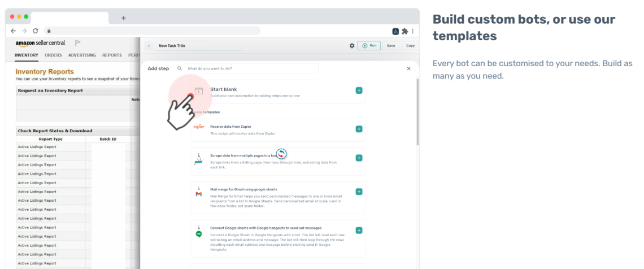Screen dimensions: 644x269
Task: Click the back chevron beside task title
Action: click(x=149, y=46)
